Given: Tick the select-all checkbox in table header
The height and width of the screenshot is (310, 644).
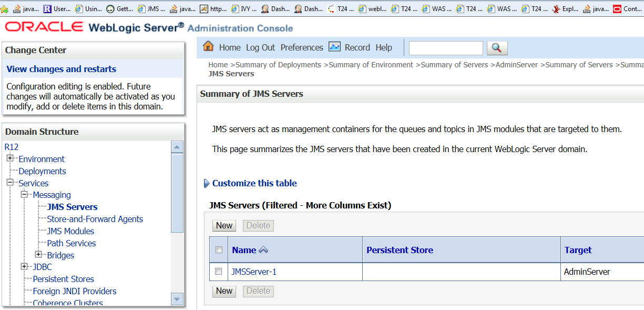Looking at the screenshot, I should click(219, 250).
